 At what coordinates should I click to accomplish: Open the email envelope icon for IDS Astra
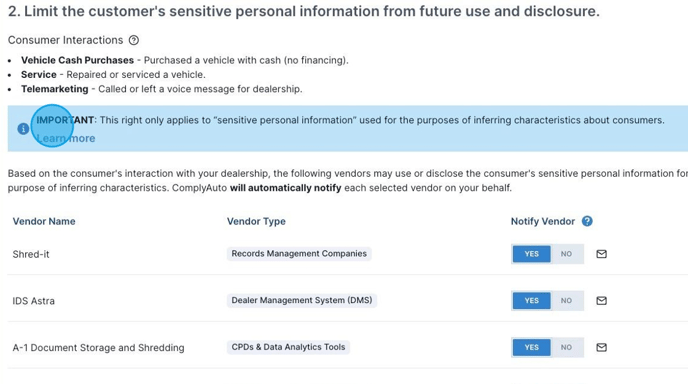click(602, 301)
